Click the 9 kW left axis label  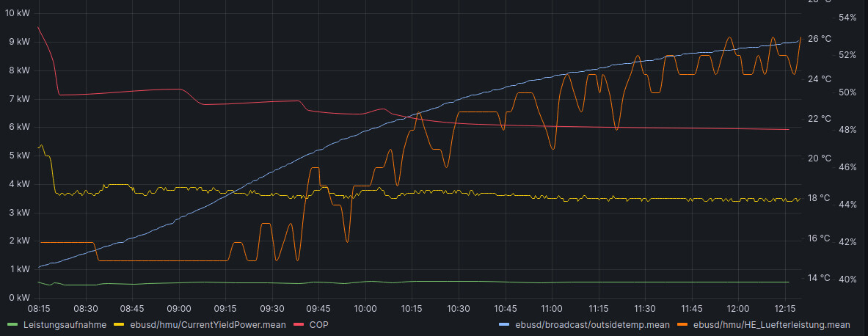[19, 42]
